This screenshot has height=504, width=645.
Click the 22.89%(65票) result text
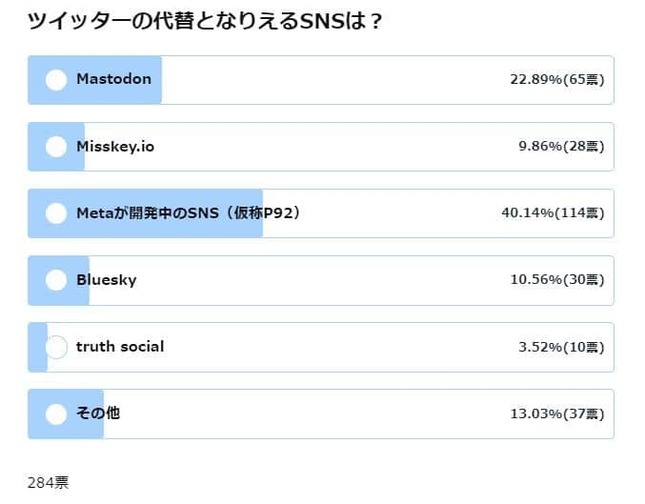pyautogui.click(x=556, y=79)
